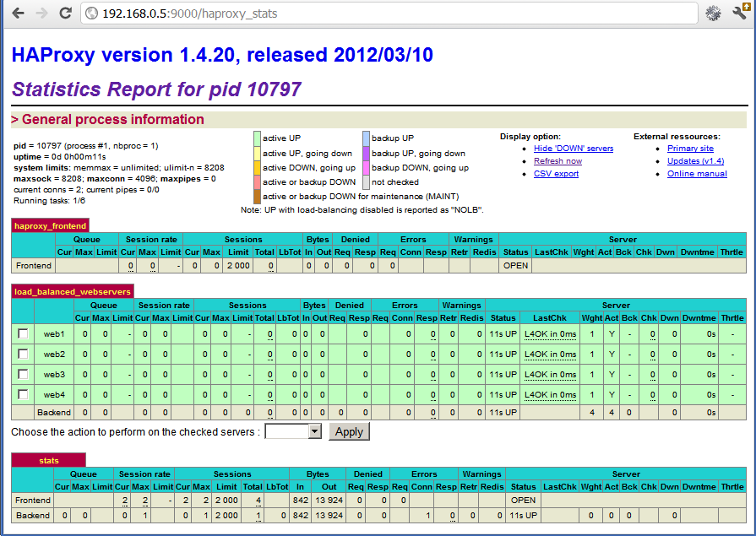Click the MAINT maintenance legend color swatch

(x=257, y=196)
